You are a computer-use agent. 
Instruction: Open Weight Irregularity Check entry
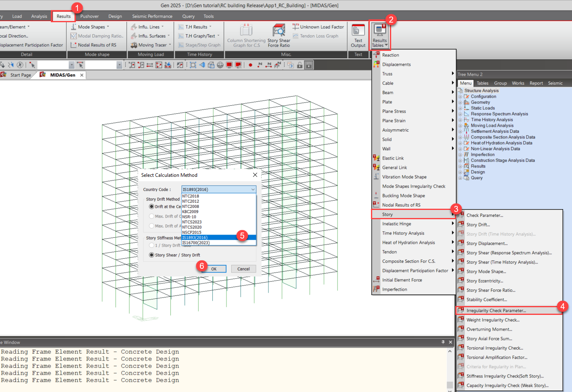coord(493,320)
